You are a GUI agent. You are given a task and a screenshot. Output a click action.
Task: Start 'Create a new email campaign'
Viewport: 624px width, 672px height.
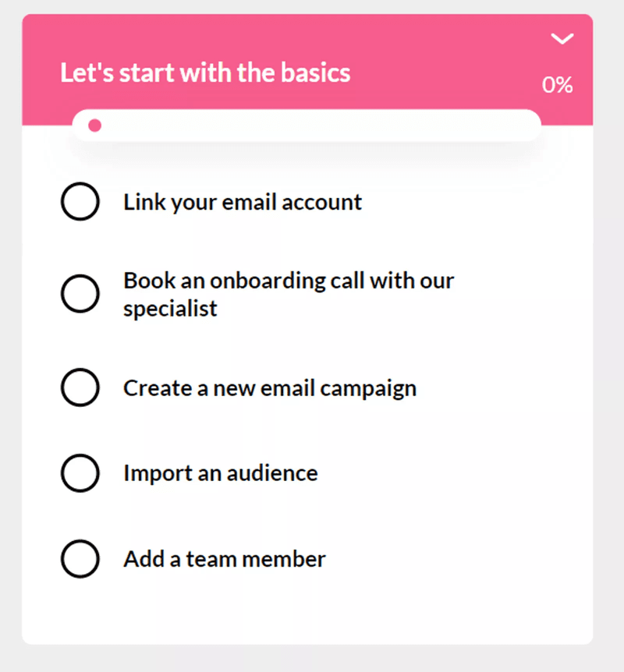pos(269,387)
